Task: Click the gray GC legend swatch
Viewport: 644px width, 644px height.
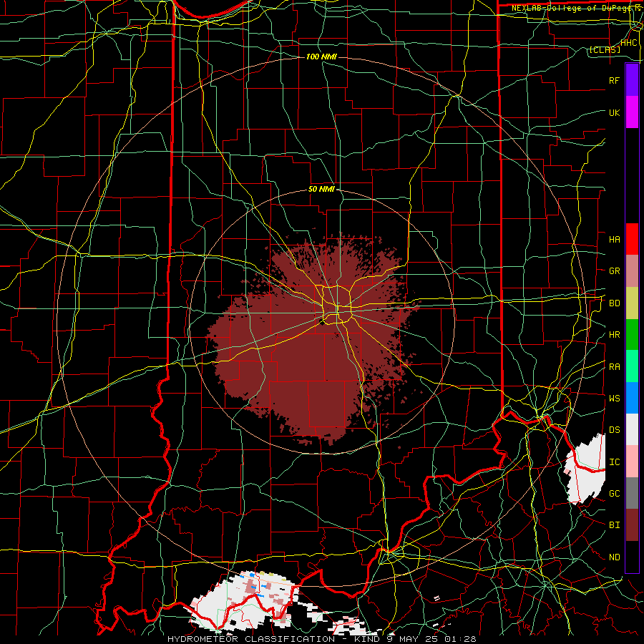Action: point(632,493)
